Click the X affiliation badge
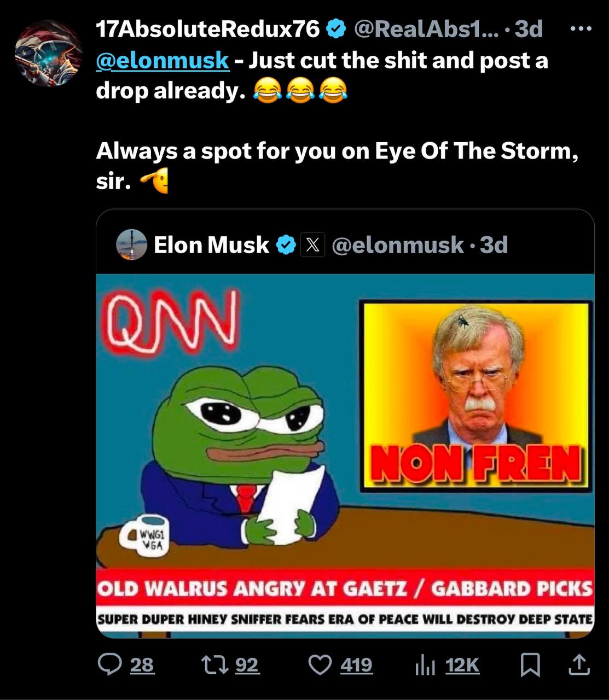The height and width of the screenshot is (700, 609). (312, 245)
